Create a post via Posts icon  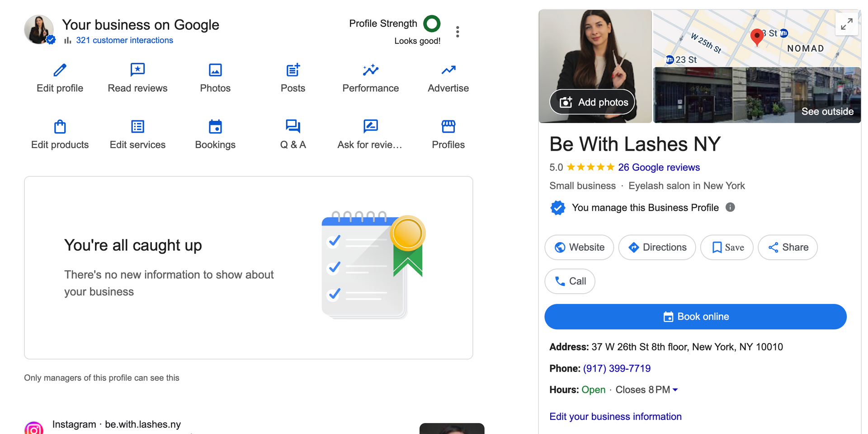click(x=293, y=70)
